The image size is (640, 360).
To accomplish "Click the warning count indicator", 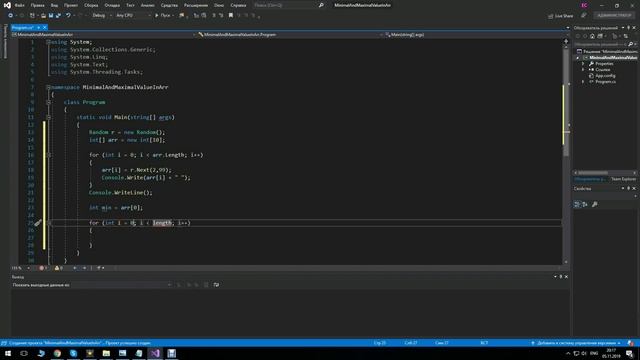I will (59, 268).
